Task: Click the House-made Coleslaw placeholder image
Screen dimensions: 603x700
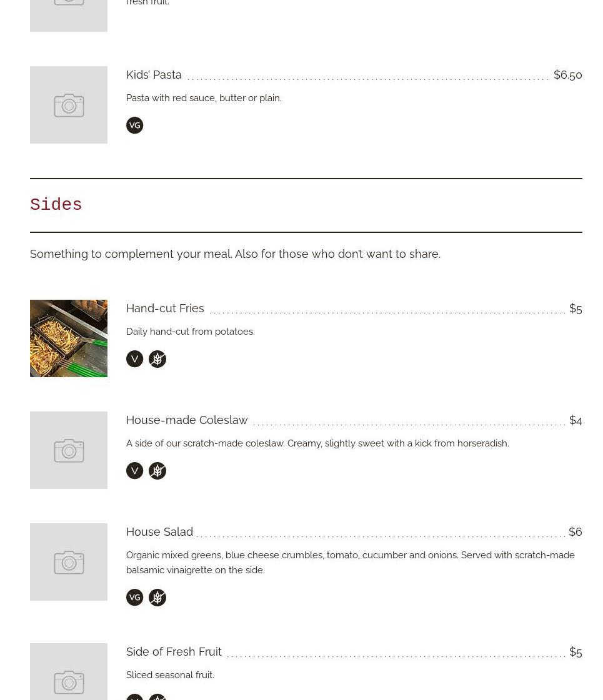Action: (x=69, y=450)
